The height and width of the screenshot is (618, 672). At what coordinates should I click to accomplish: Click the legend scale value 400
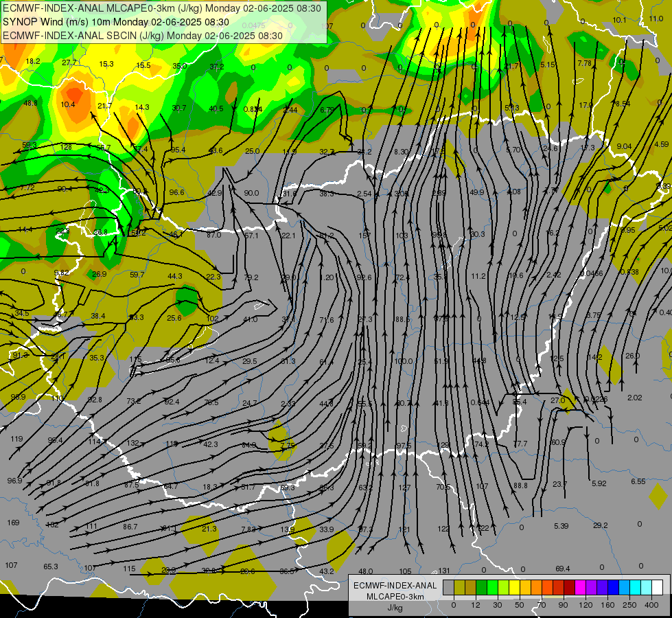[651, 605]
